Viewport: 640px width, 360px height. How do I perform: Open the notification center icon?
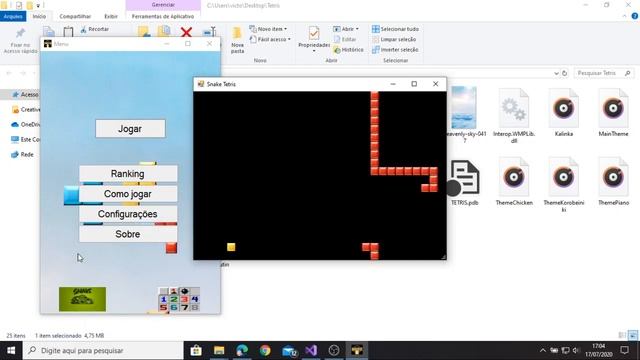point(624,351)
